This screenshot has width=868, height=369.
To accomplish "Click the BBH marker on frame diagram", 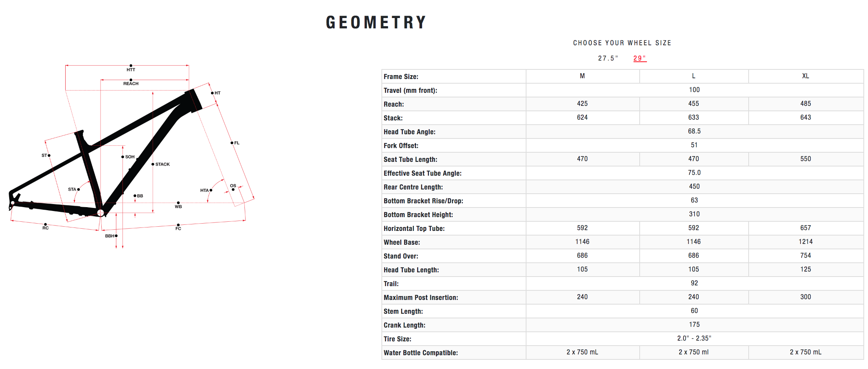I will [116, 236].
